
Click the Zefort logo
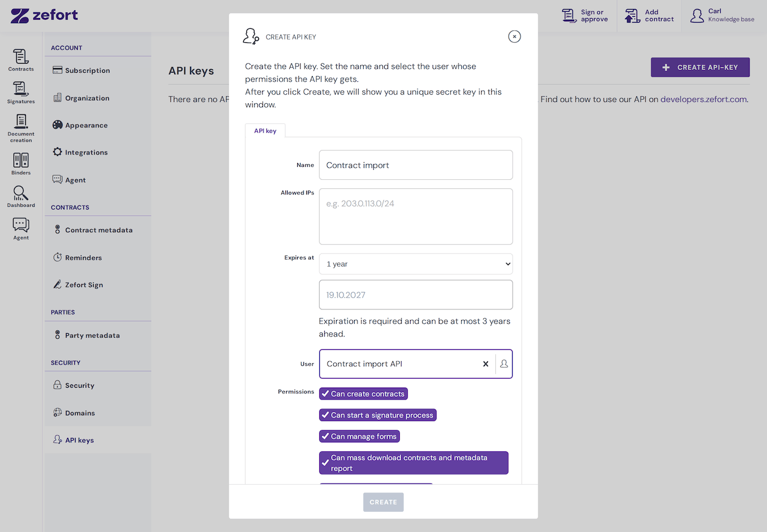(45, 15)
